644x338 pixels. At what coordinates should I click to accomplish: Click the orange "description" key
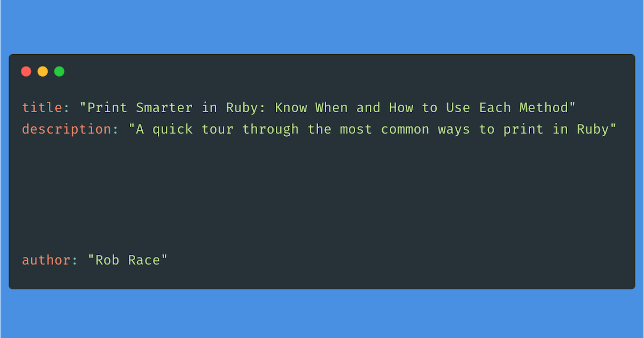(67, 129)
